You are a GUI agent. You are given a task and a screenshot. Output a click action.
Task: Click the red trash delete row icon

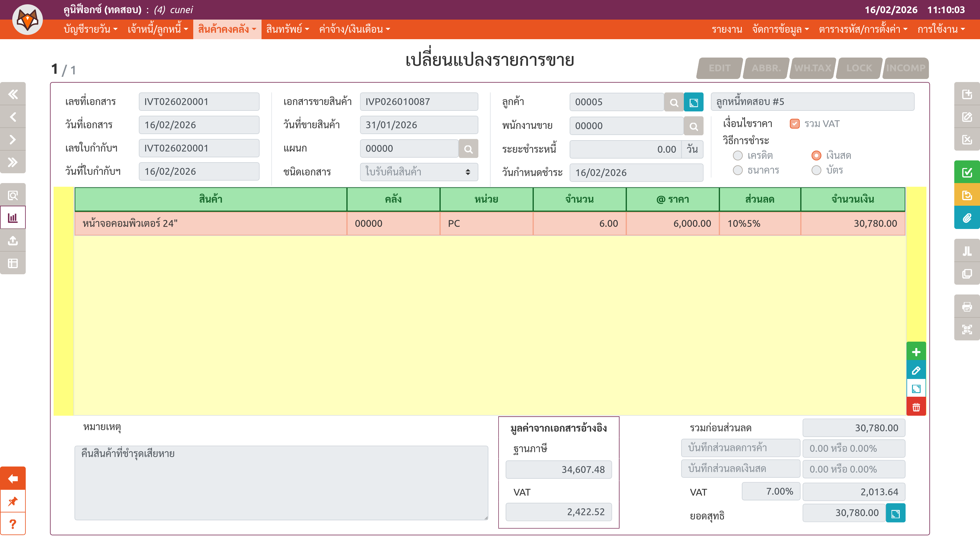916,407
